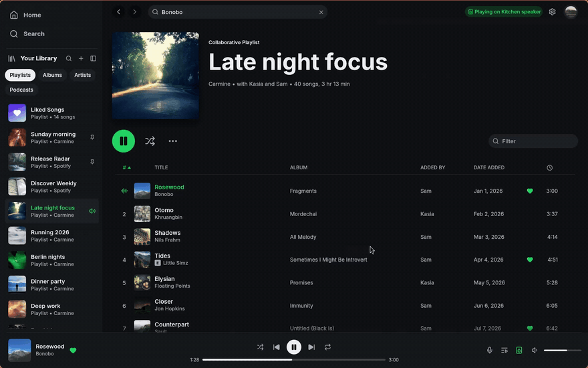Select the Artists filter chip
Image resolution: width=588 pixels, height=368 pixels.
point(82,75)
